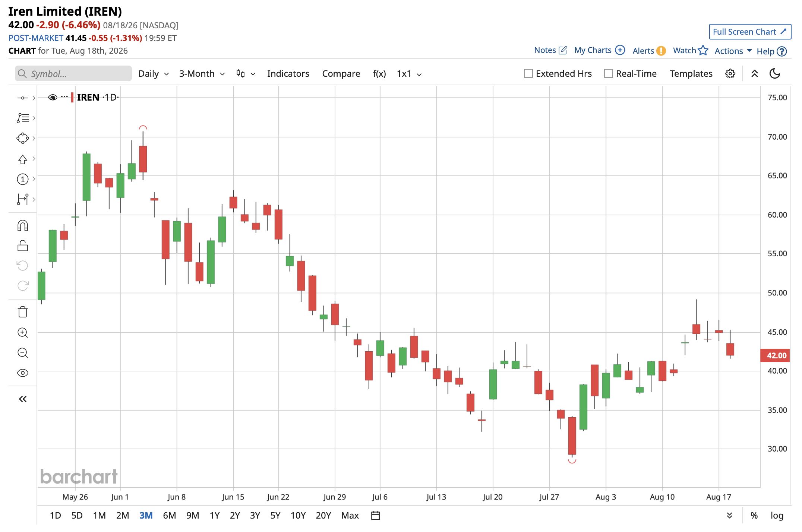Select the 10Y time range

[298, 515]
